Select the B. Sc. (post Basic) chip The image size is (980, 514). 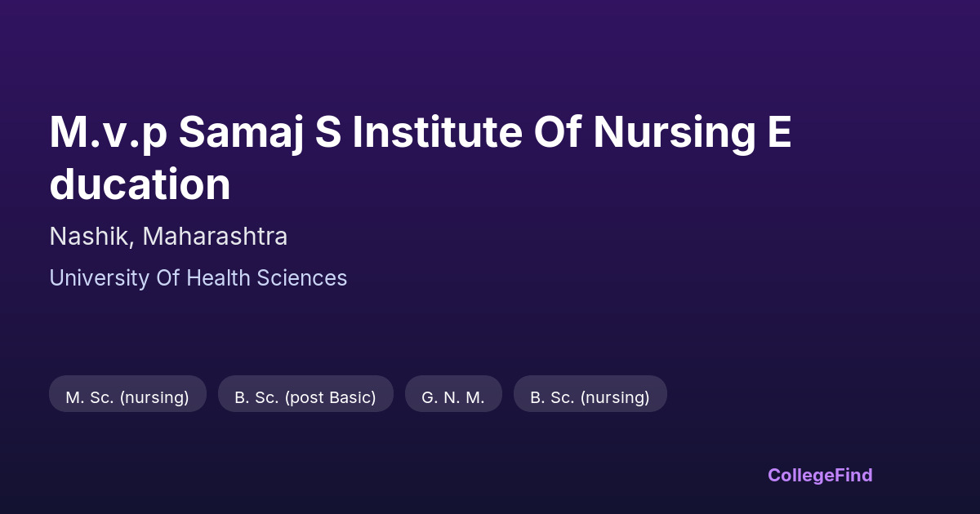coord(305,397)
